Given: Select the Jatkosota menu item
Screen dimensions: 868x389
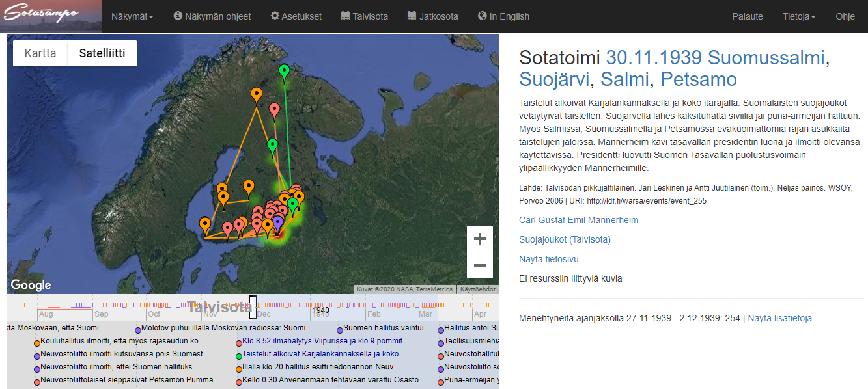Looking at the screenshot, I should coord(432,16).
